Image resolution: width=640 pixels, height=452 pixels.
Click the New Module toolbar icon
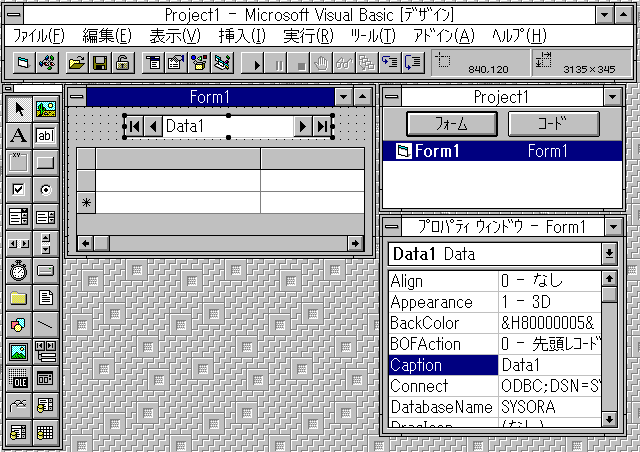[x=47, y=63]
